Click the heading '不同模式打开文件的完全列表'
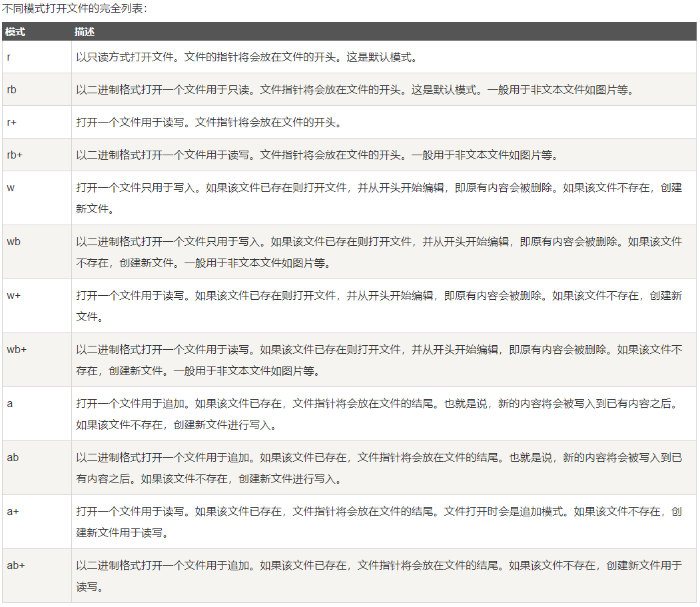The image size is (700, 607). click(x=74, y=9)
